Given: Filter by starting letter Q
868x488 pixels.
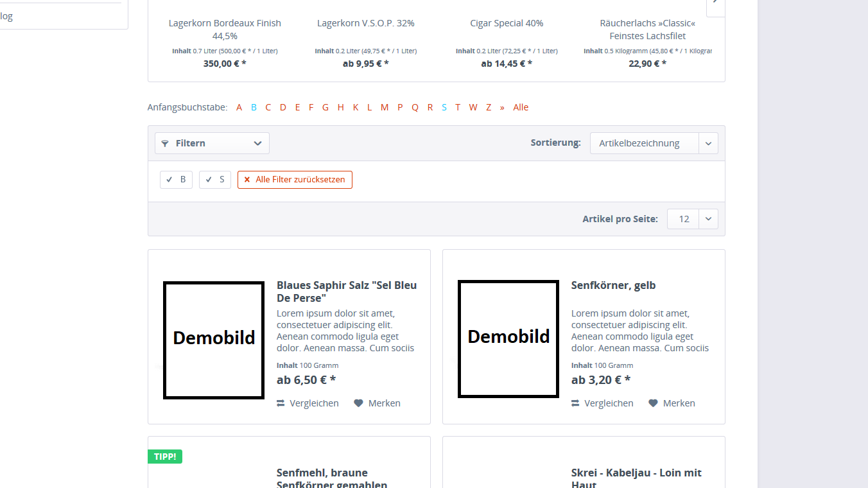Looking at the screenshot, I should (415, 107).
